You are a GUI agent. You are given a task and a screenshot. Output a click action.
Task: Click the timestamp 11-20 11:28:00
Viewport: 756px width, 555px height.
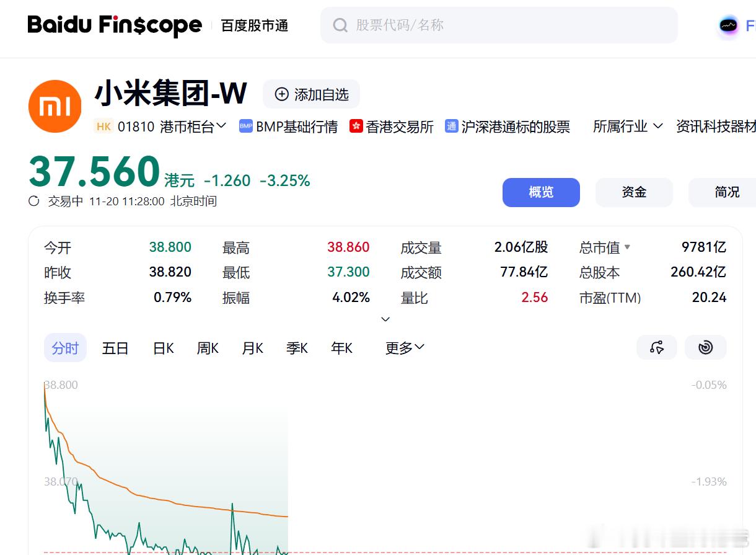127,202
